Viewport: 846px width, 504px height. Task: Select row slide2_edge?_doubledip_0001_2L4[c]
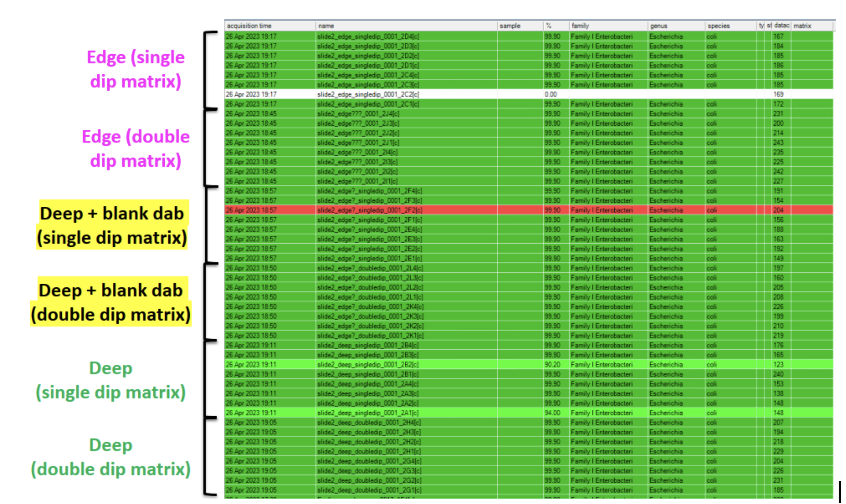click(x=529, y=268)
